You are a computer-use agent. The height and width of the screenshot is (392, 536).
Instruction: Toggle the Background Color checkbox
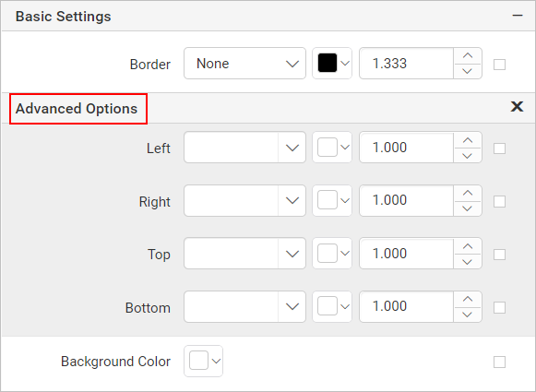(499, 362)
